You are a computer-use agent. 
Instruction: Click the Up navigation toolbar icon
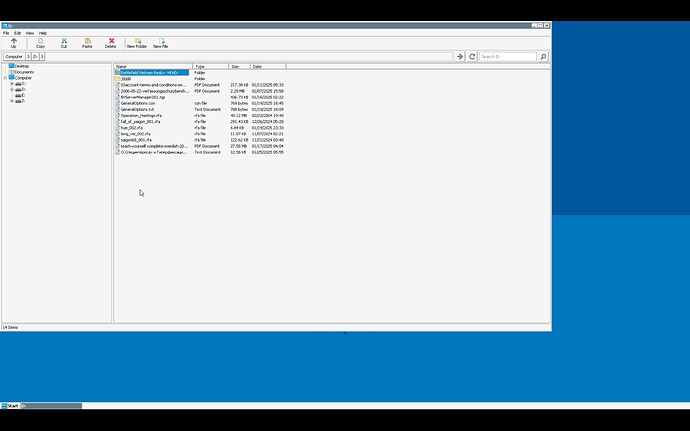pyautogui.click(x=13, y=42)
